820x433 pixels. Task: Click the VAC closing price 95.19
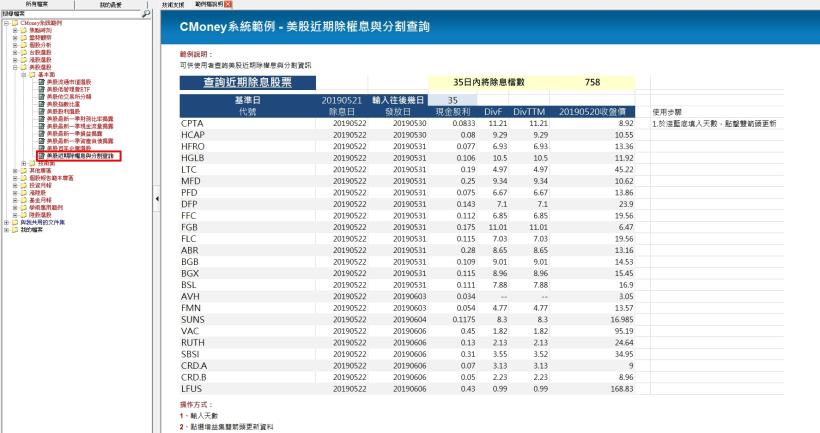(593, 331)
